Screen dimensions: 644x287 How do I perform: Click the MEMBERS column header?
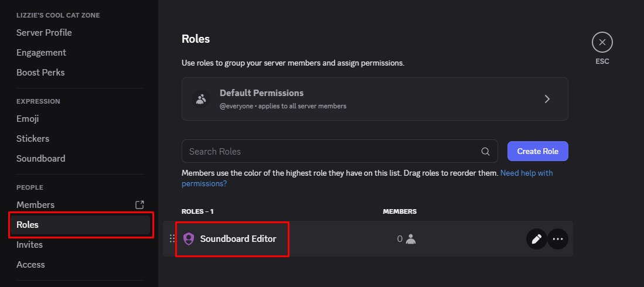coord(400,212)
